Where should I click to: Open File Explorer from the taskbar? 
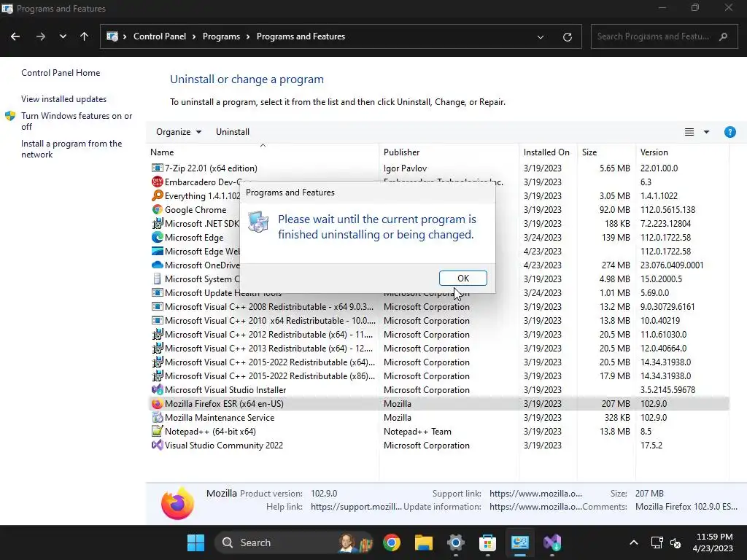point(424,542)
